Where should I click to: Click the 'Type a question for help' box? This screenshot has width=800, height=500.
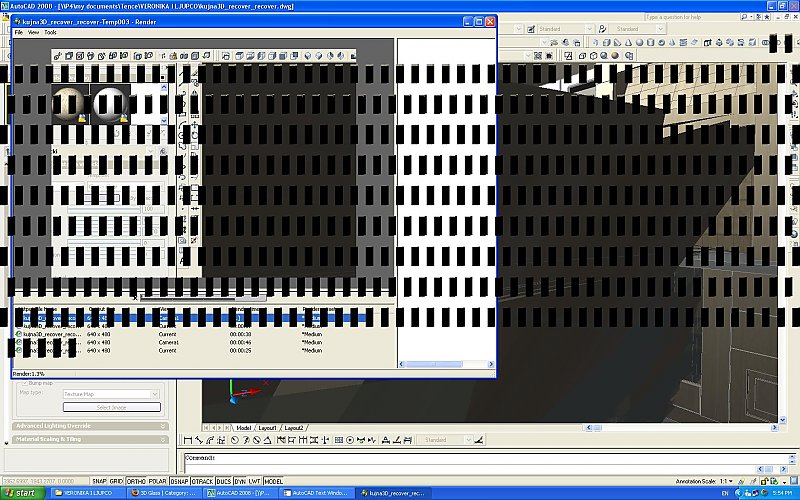(691, 17)
